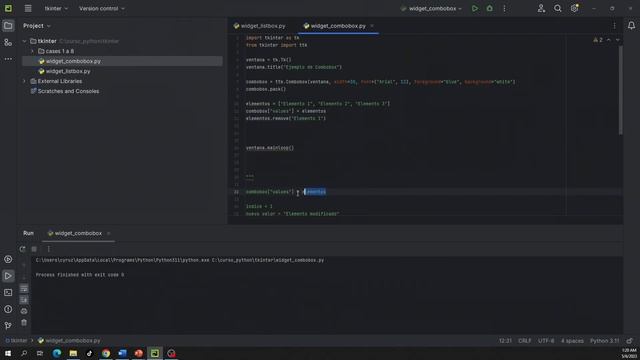Screen dimensions: 640x360
Task: Collapse the tkinter root folder
Action: 24,41
